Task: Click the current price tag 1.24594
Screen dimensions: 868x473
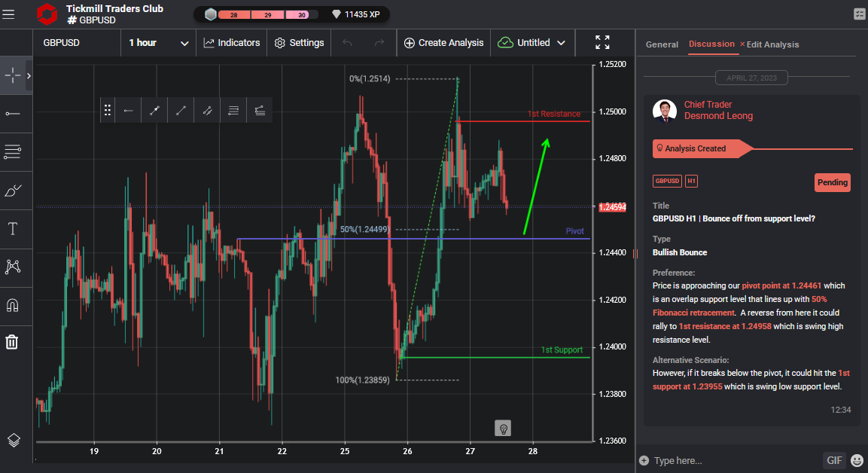Action: (x=612, y=207)
